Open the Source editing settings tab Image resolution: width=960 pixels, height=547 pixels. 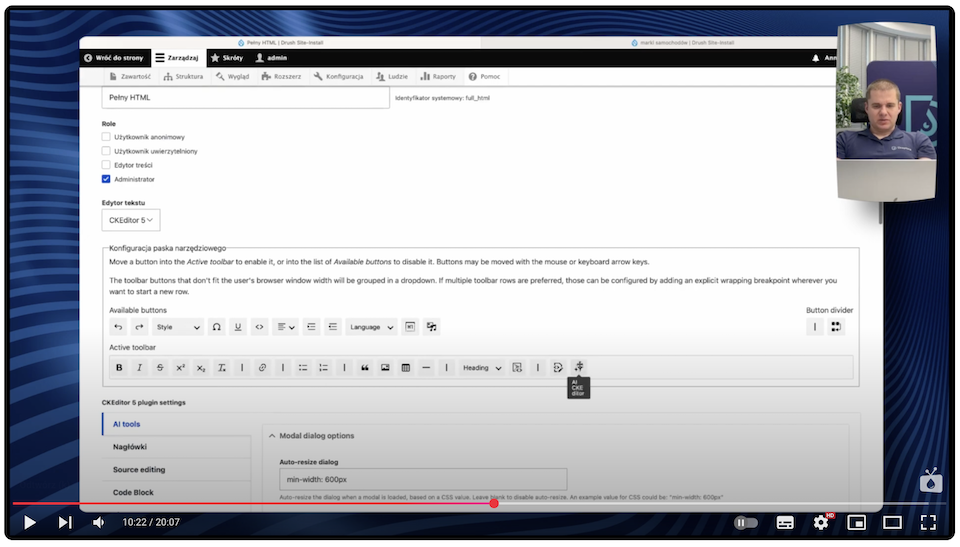177,470
